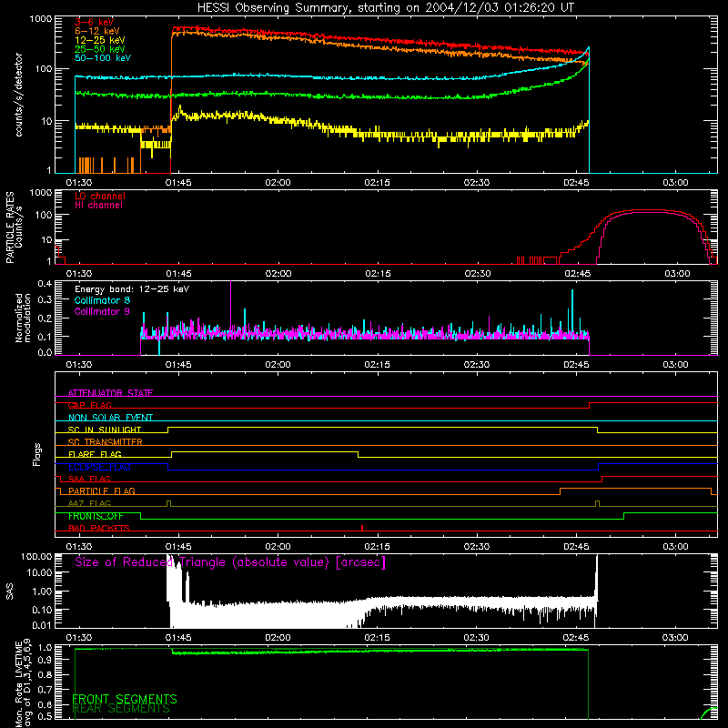This screenshot has width=728, height=728.
Task: Click the LO channel legend entry
Action: pos(100,196)
